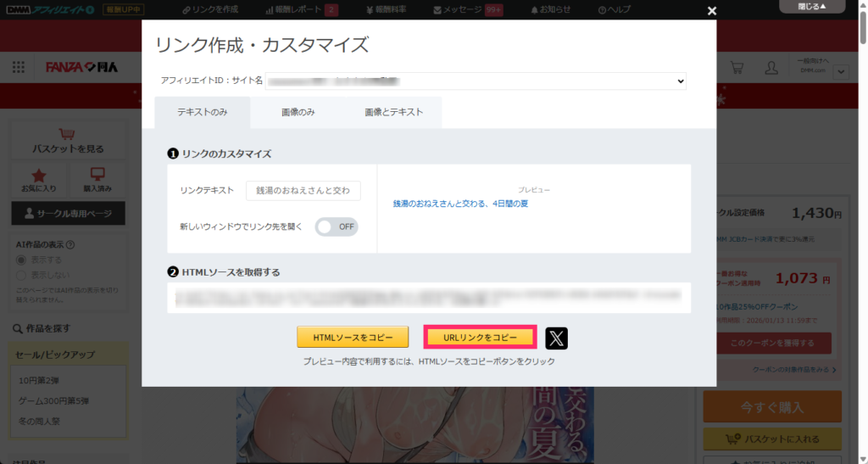868x464 pixels.
Task: Click the shopping cart icon in header
Action: pyautogui.click(x=737, y=68)
